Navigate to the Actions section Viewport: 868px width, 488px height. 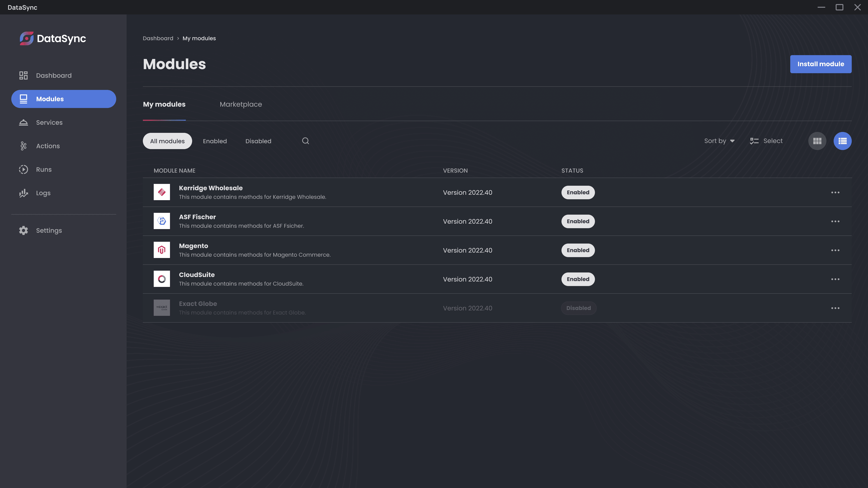(48, 146)
